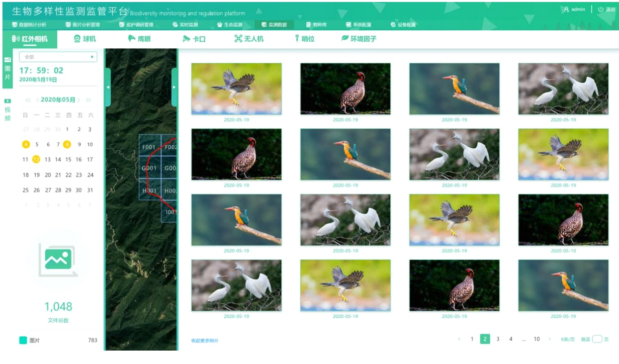Go to previous page with left chevron
This screenshot has width=619, height=364.
[x=459, y=339]
